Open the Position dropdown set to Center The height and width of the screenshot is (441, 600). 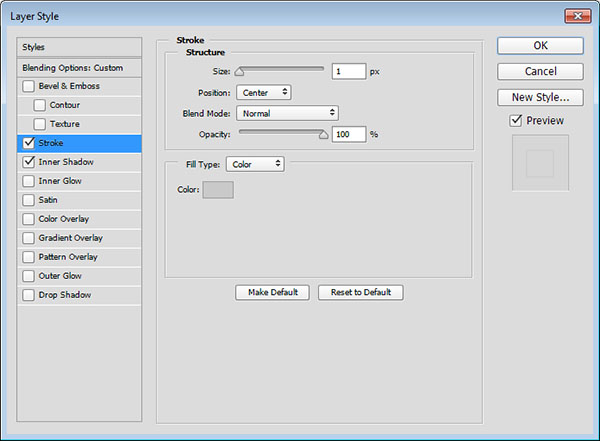tap(264, 92)
